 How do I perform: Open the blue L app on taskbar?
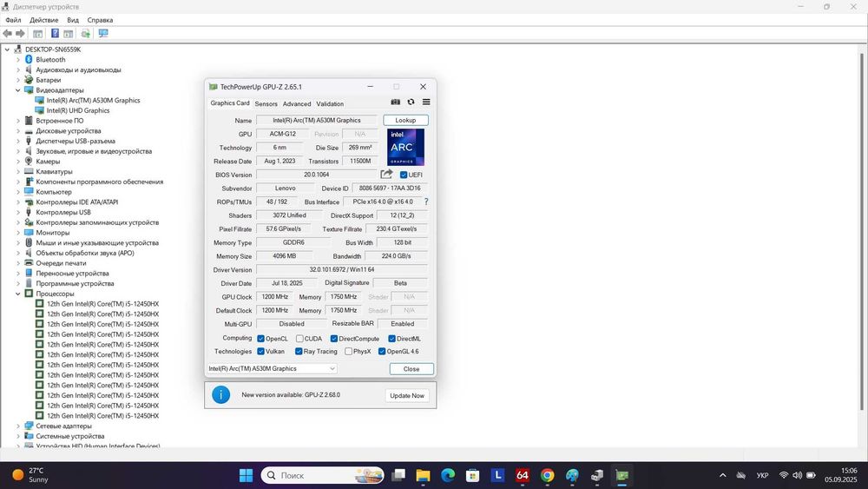(x=497, y=475)
